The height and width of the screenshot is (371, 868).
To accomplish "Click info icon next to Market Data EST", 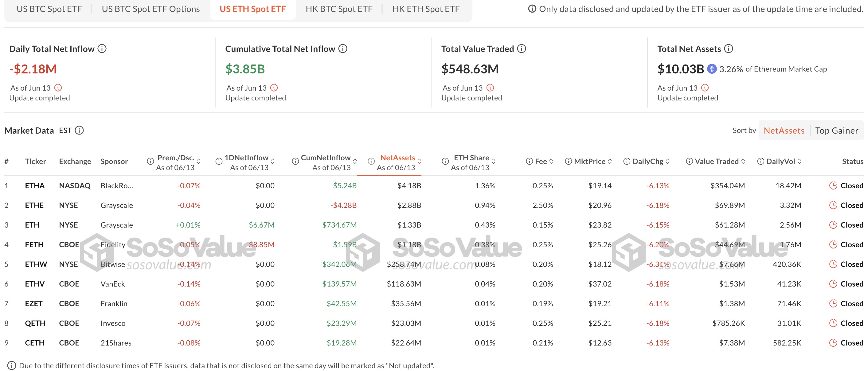I will coord(79,131).
